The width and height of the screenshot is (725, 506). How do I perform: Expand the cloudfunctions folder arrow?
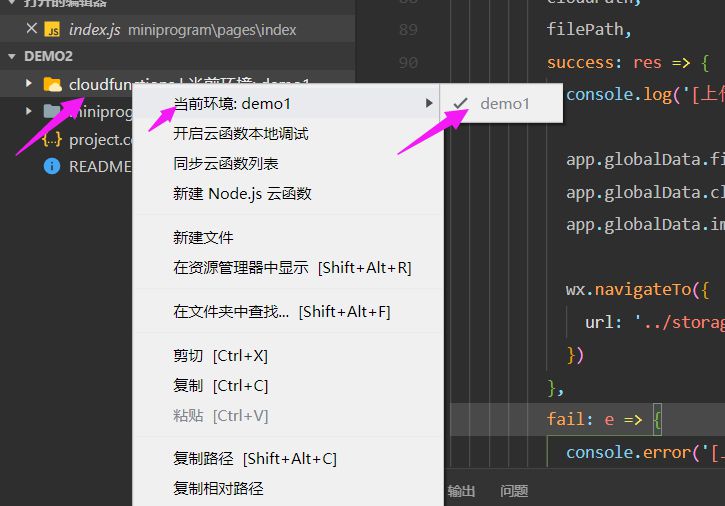30,84
